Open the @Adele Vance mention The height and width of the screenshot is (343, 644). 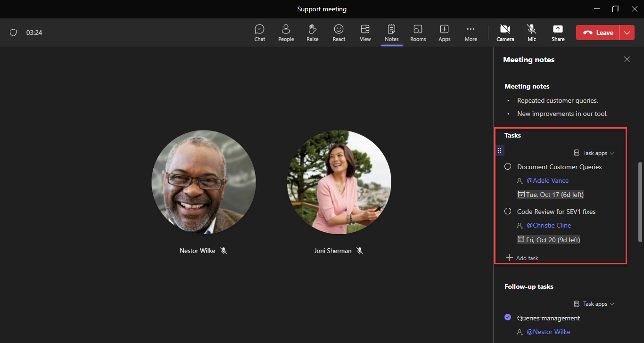(x=547, y=180)
